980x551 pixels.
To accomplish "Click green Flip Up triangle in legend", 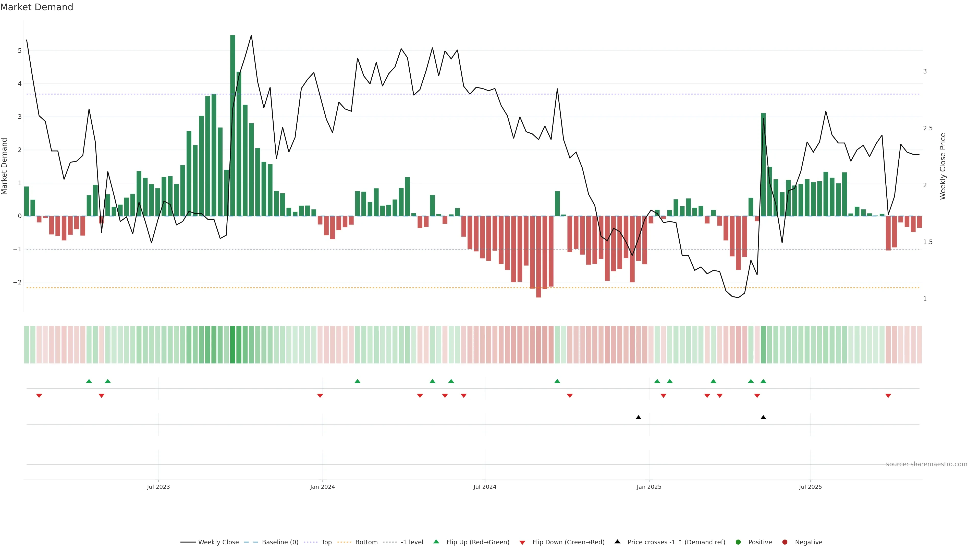I will [x=436, y=542].
